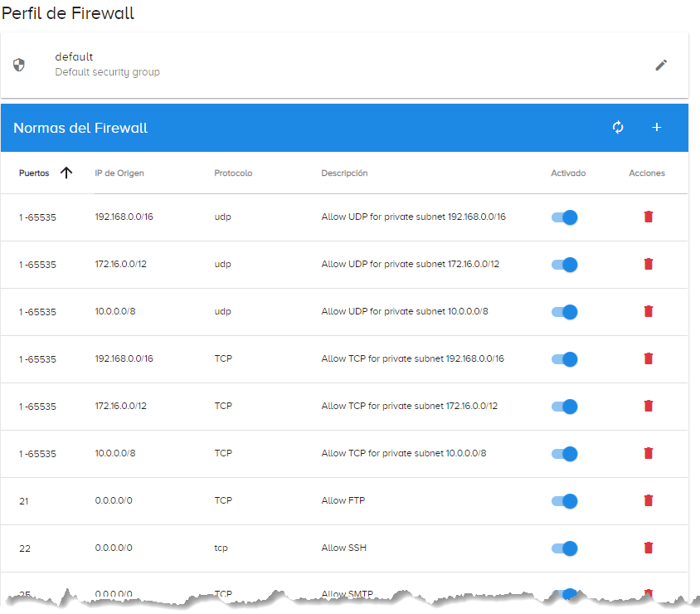Sort rules by Descripción column header
The height and width of the screenshot is (614, 700).
pos(344,173)
